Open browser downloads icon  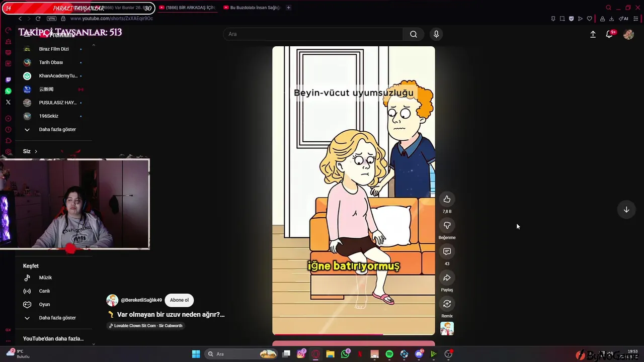coord(611,19)
